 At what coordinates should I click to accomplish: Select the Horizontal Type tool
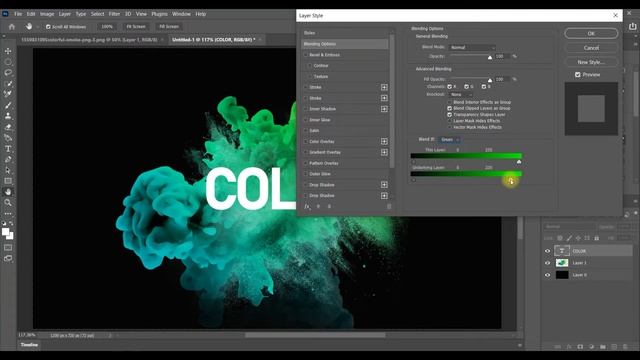(8, 149)
